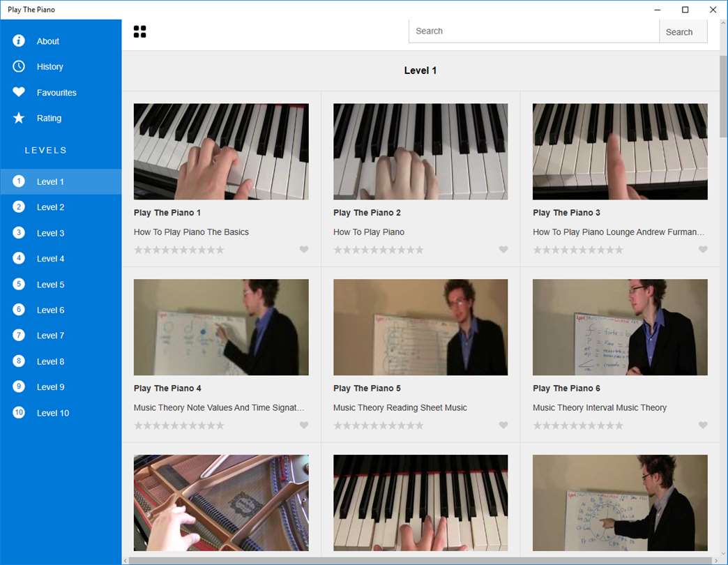Open the Favourites menu item
728x565 pixels.
(x=61, y=92)
